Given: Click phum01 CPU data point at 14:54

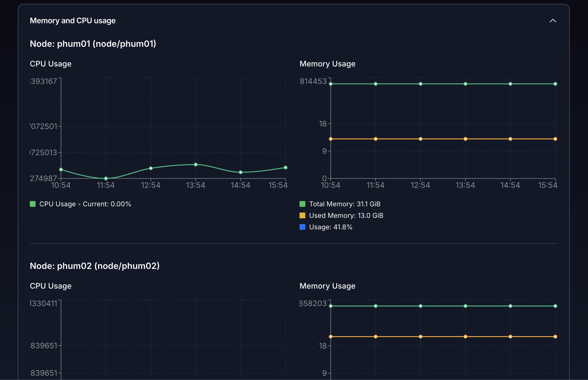Looking at the screenshot, I should 241,172.
